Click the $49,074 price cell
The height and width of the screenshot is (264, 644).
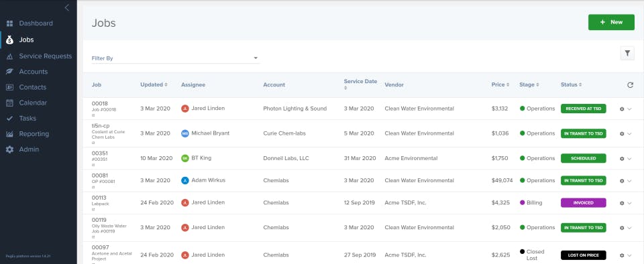(502, 180)
